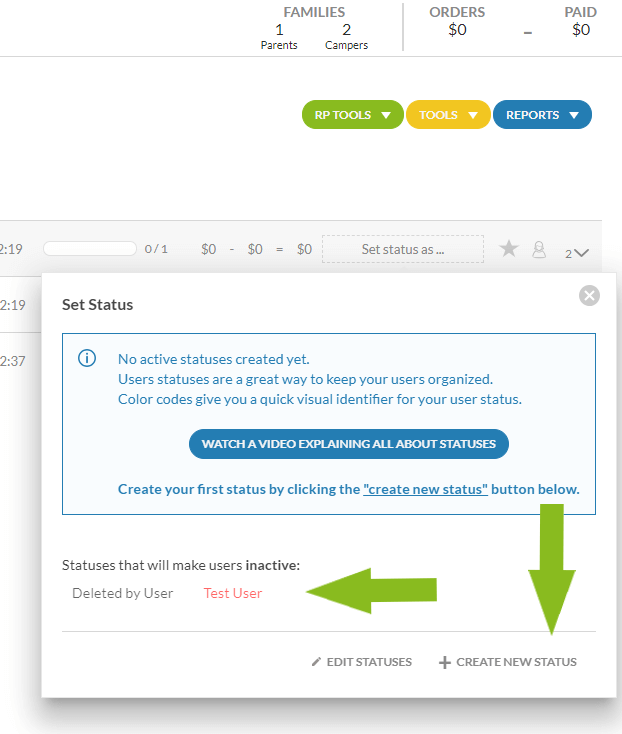The height and width of the screenshot is (734, 622).
Task: Click Edit Statuses with the pencil icon
Action: pyautogui.click(x=361, y=662)
